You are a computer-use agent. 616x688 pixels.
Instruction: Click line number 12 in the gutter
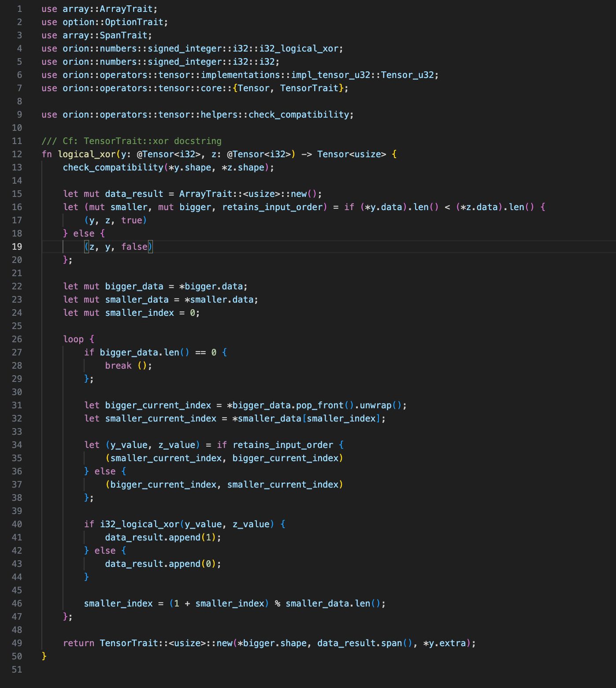(17, 154)
